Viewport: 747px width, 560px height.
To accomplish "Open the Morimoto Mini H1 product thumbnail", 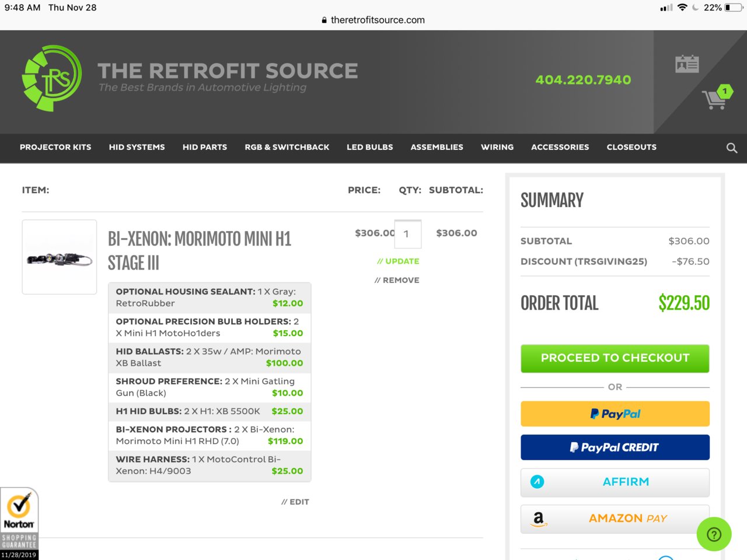I will [x=60, y=257].
